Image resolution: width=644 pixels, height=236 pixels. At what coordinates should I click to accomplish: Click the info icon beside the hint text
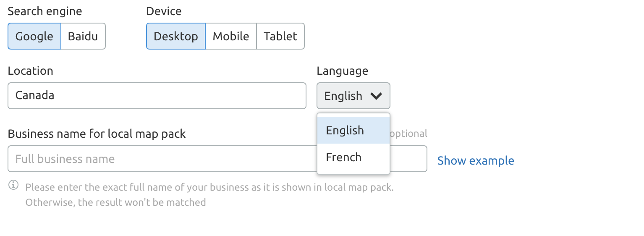(x=13, y=185)
